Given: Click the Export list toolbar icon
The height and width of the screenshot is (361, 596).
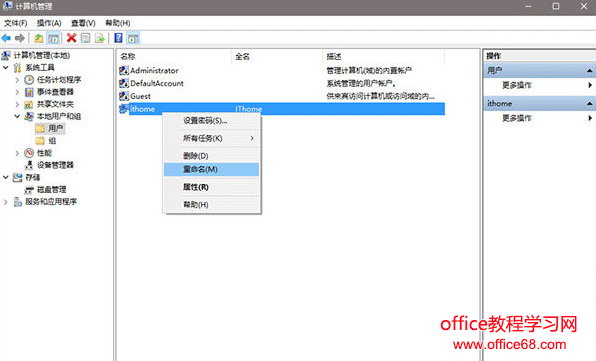Looking at the screenshot, I should click(x=100, y=38).
